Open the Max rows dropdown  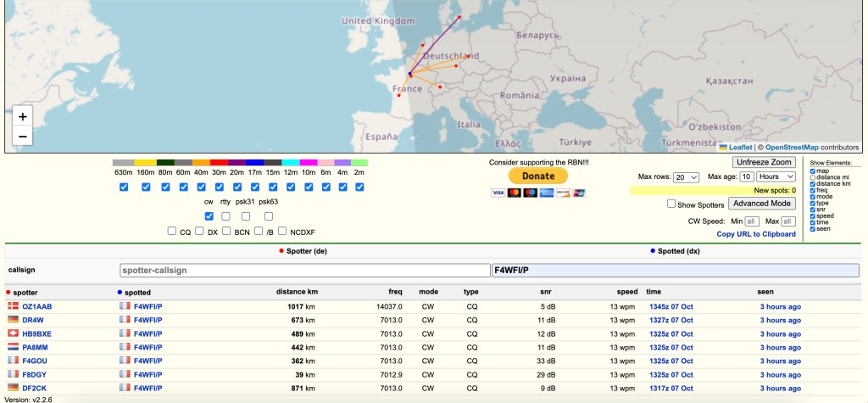(x=686, y=176)
